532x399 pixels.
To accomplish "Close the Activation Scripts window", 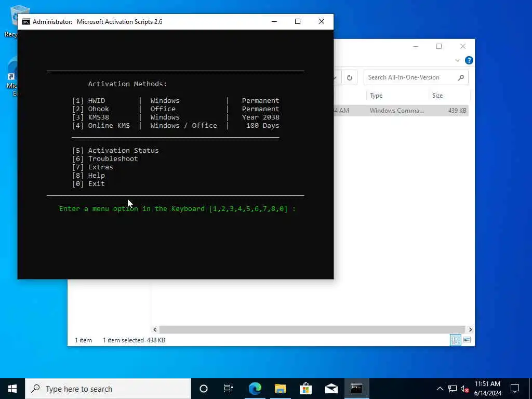I will 321,21.
